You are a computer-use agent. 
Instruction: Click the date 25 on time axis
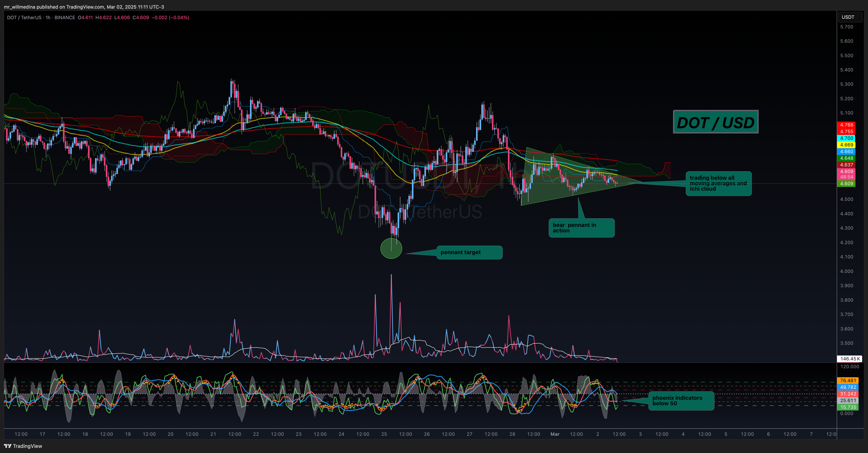coord(384,434)
